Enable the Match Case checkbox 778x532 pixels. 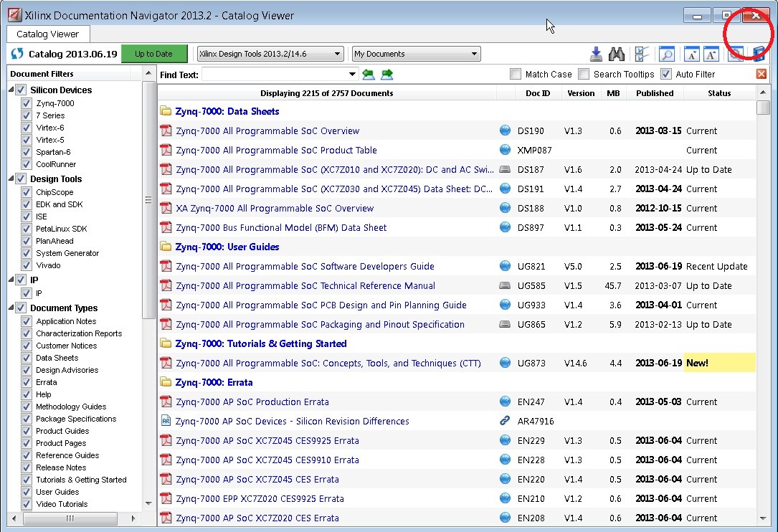coord(514,74)
